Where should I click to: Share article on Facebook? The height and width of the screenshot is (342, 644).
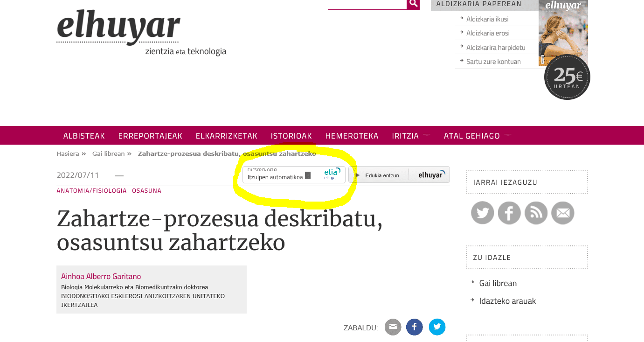[x=414, y=327]
